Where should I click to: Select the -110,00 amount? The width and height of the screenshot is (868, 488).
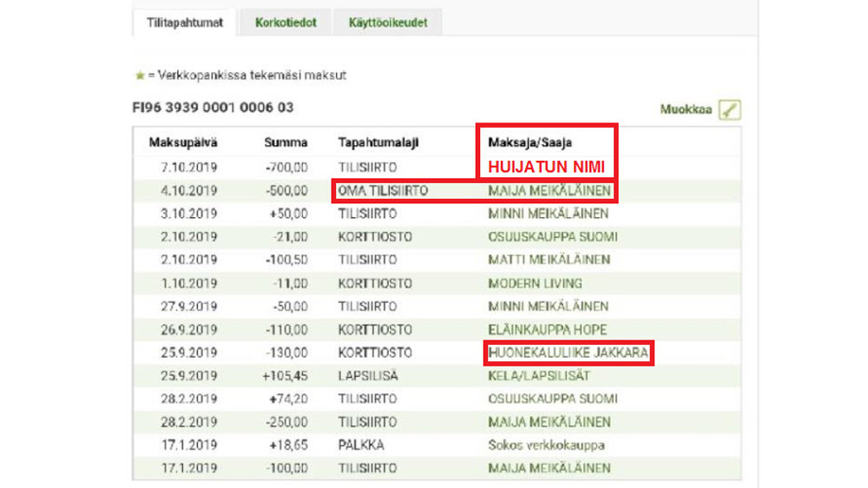pos(286,330)
